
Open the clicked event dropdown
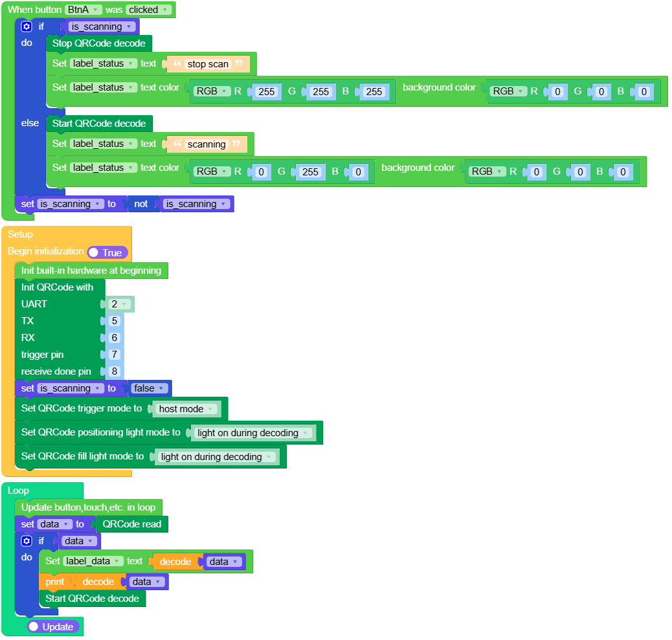click(x=149, y=10)
